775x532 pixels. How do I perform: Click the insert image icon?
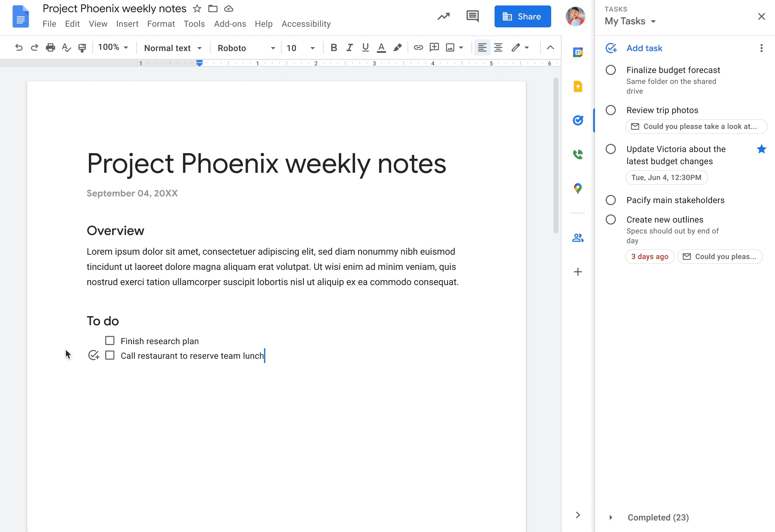450,48
